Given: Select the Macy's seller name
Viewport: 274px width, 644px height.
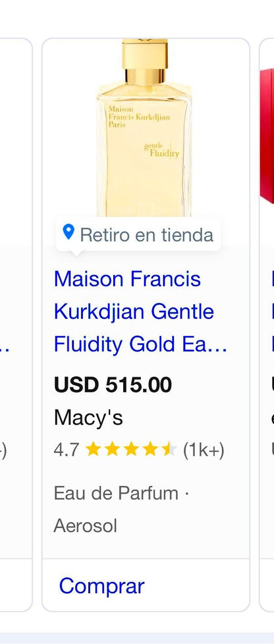Looking at the screenshot, I should [88, 418].
